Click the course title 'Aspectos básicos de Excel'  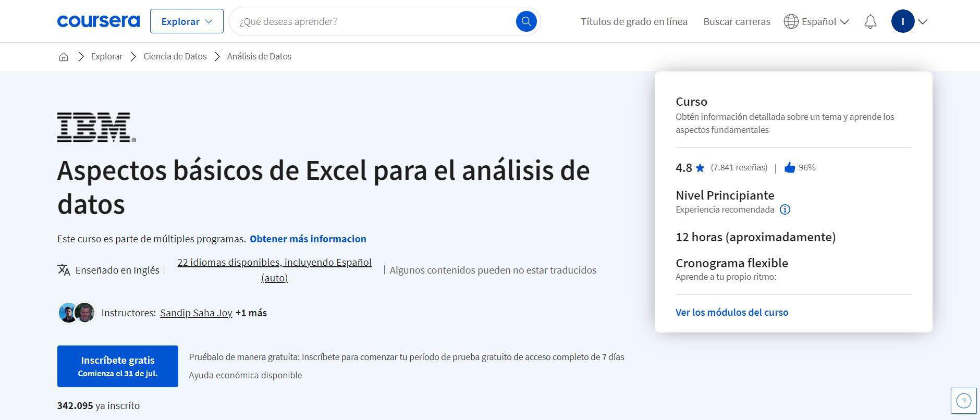tap(323, 187)
